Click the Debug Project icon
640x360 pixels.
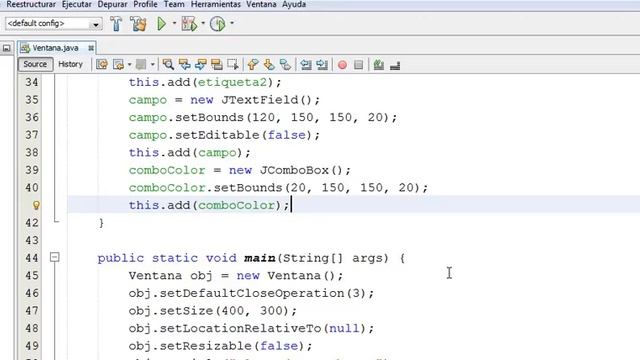pyautogui.click(x=189, y=24)
